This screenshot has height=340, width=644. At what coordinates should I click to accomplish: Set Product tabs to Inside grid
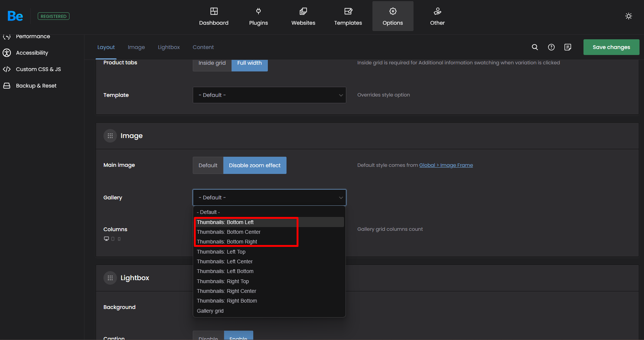click(212, 64)
